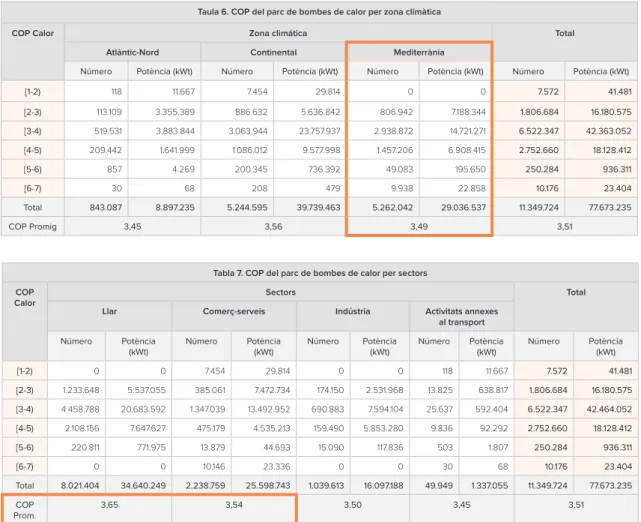Click cell value 6.908.415
Viewport: 641px width, 522px height.
tap(467, 150)
